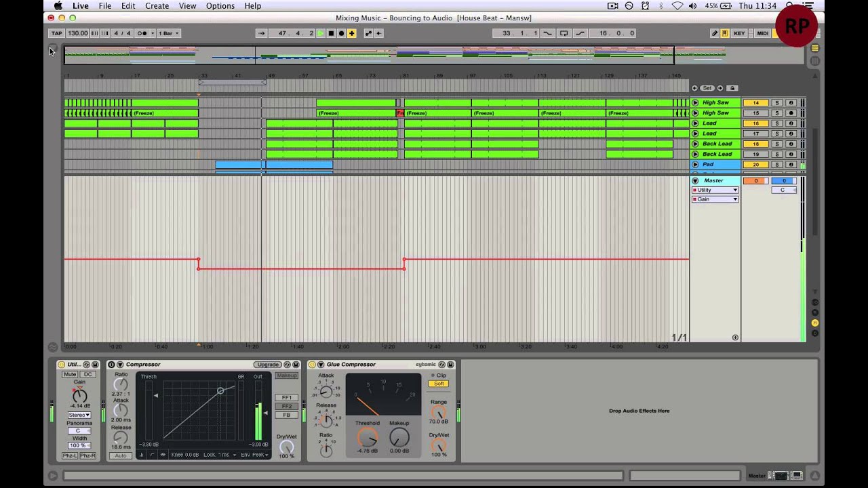Open the Master Utility device chooser
The image size is (868, 488).
pyautogui.click(x=715, y=190)
